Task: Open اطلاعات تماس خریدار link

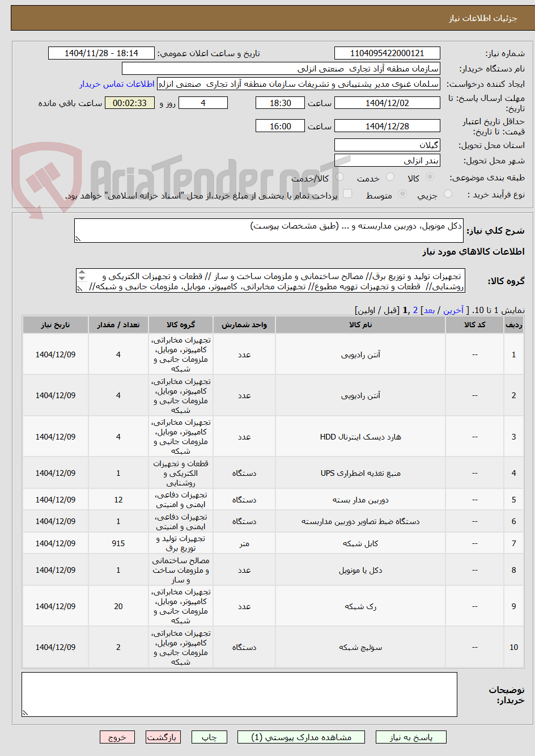Action: coord(117,84)
